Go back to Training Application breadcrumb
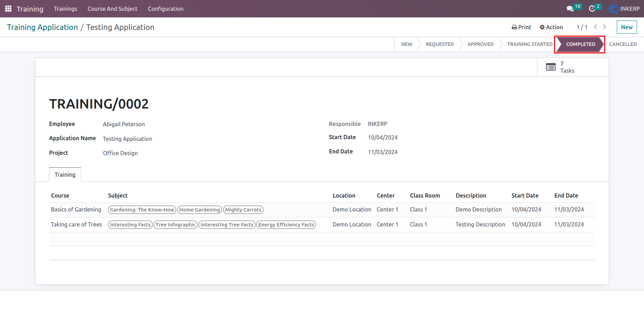The width and height of the screenshot is (644, 336). click(42, 27)
